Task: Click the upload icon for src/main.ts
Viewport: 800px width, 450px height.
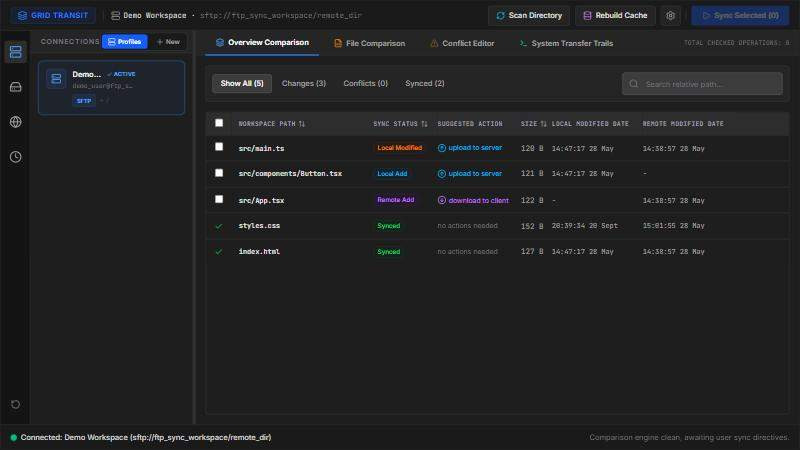Action: point(442,148)
